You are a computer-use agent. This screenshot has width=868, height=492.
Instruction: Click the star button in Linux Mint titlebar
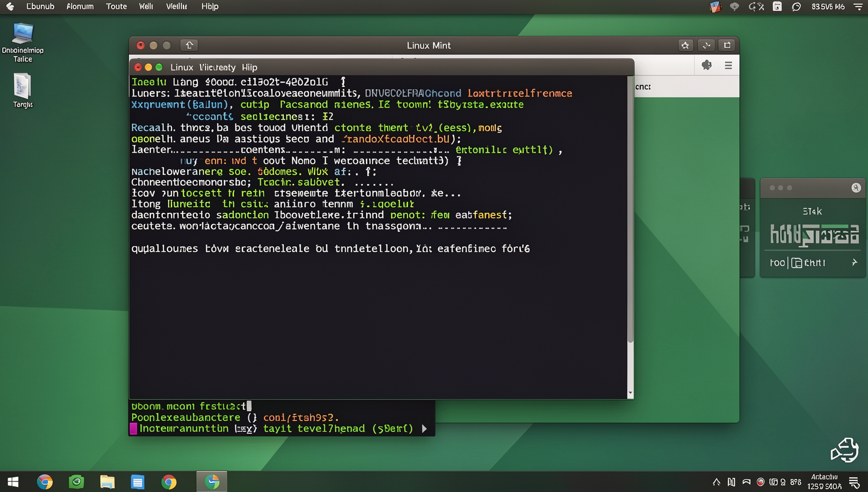tap(685, 45)
